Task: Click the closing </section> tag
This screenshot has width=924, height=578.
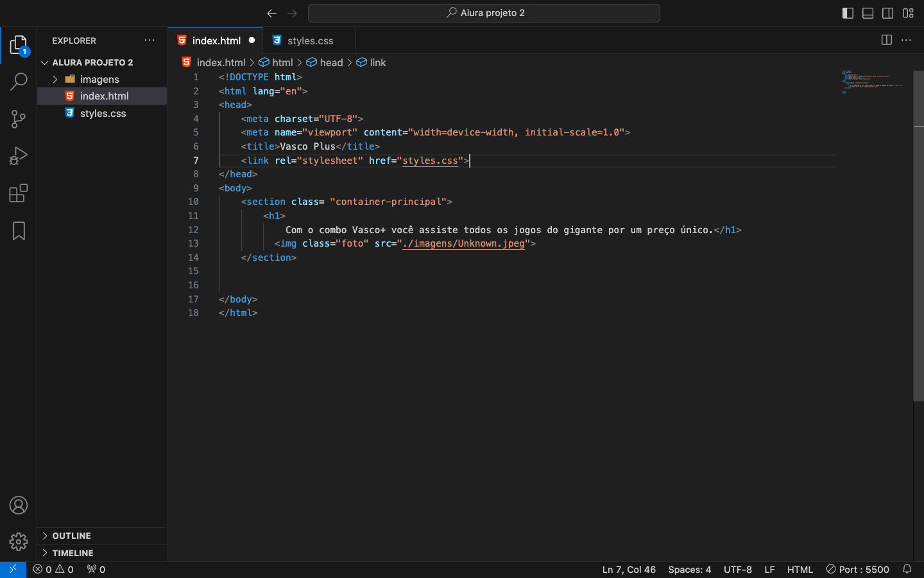Action: click(x=269, y=258)
